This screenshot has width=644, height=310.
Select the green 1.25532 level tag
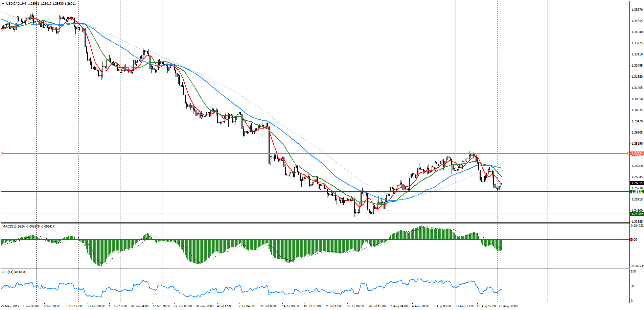pyautogui.click(x=637, y=192)
